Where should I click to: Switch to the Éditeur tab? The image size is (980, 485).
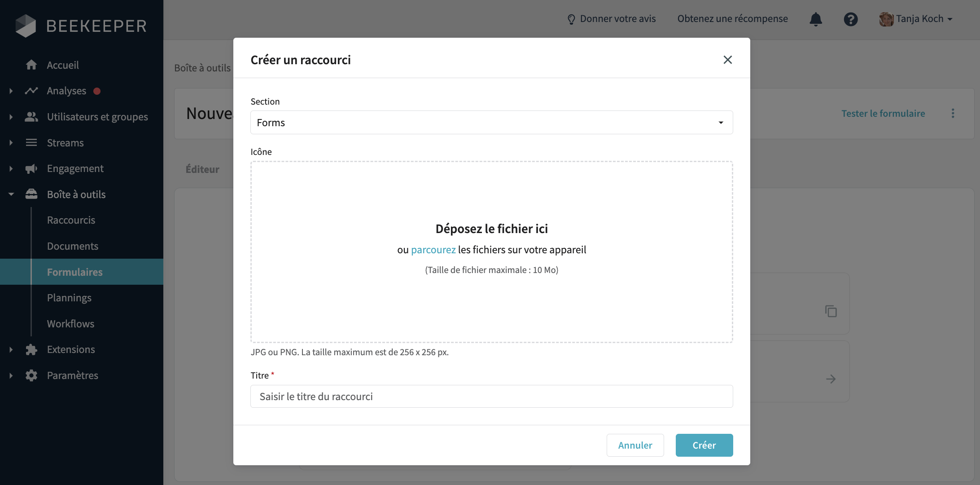[202, 169]
